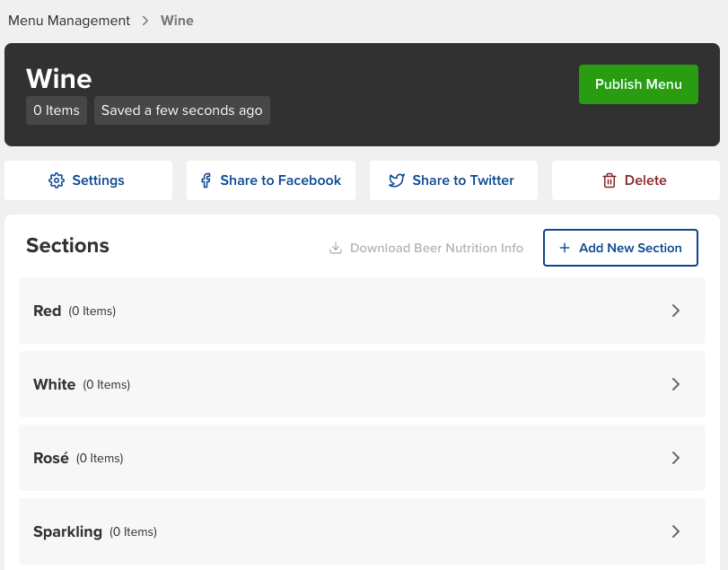Click Download Beer Nutrition Info link

pyautogui.click(x=426, y=248)
